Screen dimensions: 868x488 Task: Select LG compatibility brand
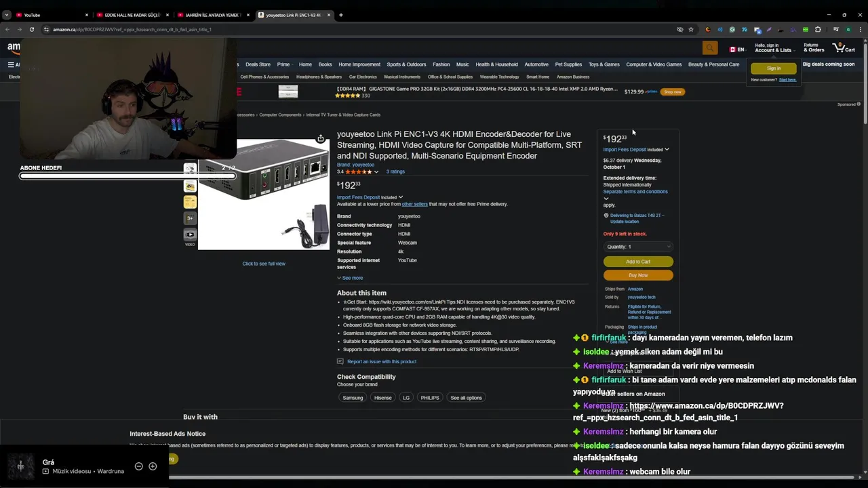(406, 398)
